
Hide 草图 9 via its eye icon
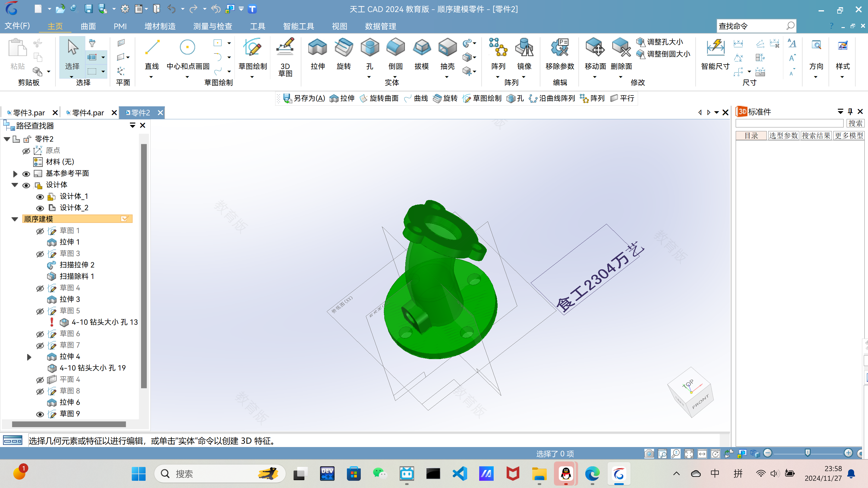coord(40,414)
